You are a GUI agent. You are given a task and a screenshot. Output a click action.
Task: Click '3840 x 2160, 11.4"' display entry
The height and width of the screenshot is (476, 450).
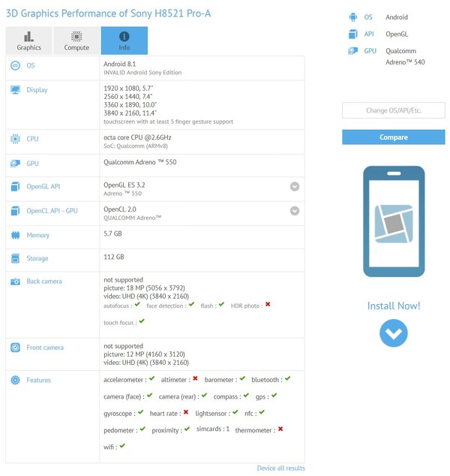[x=130, y=113]
